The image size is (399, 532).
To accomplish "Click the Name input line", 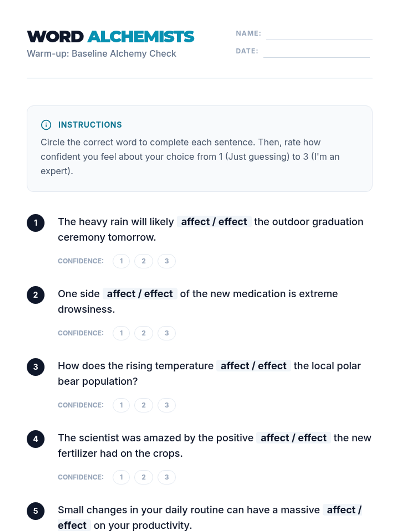I will [319, 35].
